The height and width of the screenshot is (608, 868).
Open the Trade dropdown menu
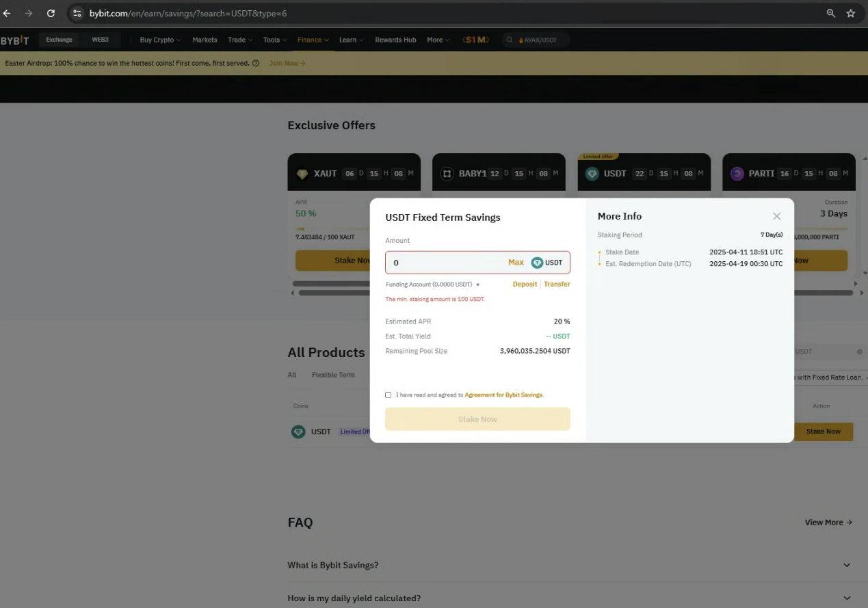240,40
